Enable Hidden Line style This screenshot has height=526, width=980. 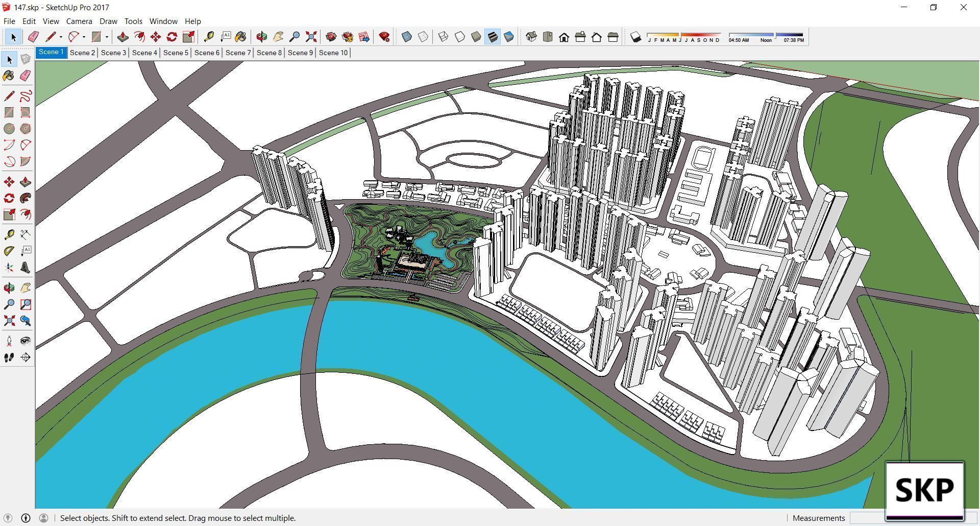pyautogui.click(x=460, y=37)
